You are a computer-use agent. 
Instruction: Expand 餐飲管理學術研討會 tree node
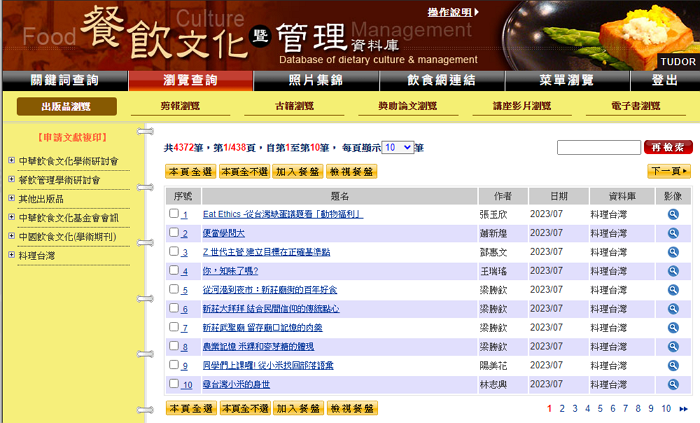[11, 179]
